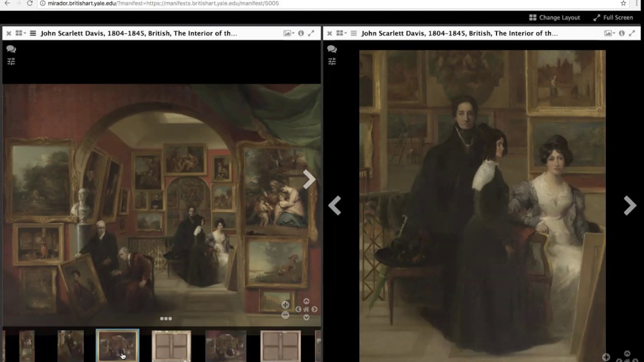Click the Full Screen button
644x362 pixels.
(613, 18)
